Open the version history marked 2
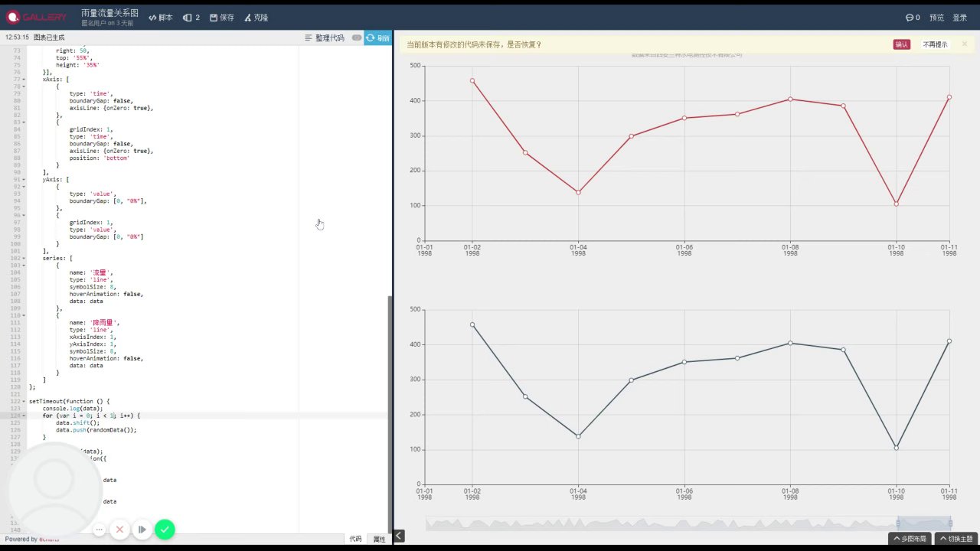The image size is (980, 551). coord(191,17)
